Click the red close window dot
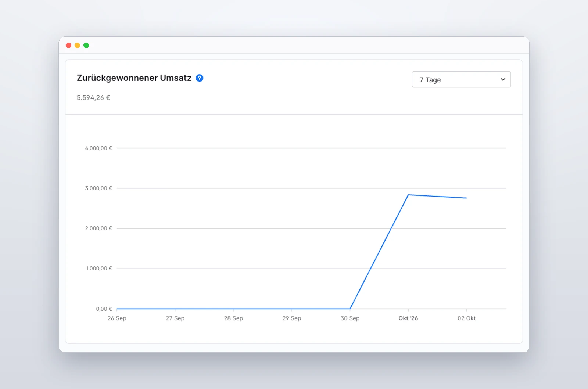 coord(69,45)
